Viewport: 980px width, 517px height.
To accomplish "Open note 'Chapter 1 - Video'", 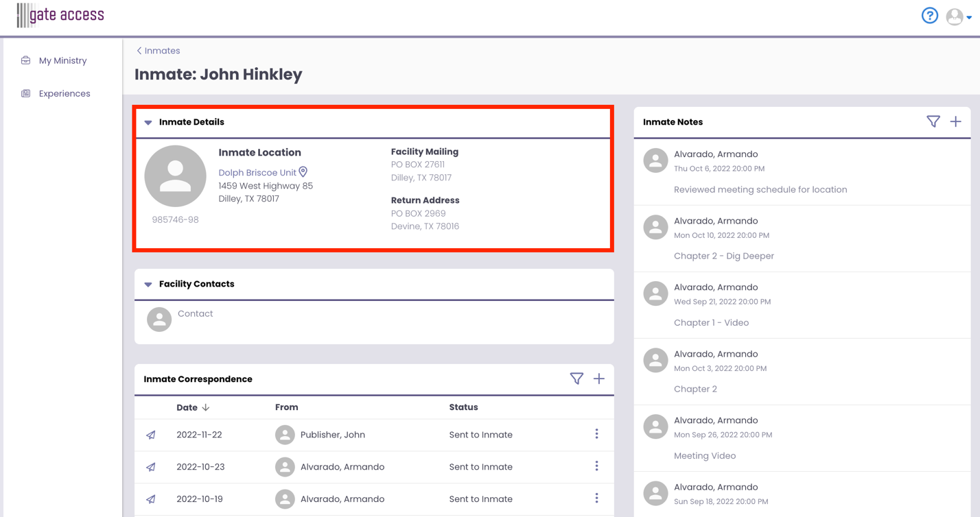I will point(711,322).
